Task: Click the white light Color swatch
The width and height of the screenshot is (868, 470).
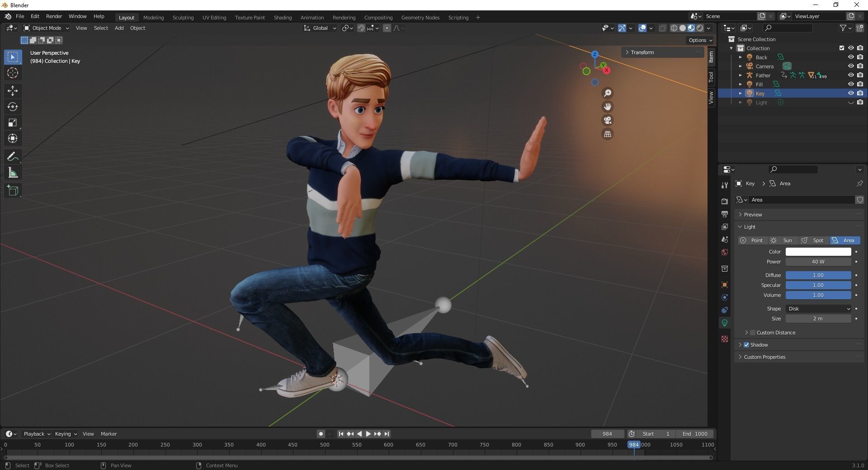Action: 818,252
